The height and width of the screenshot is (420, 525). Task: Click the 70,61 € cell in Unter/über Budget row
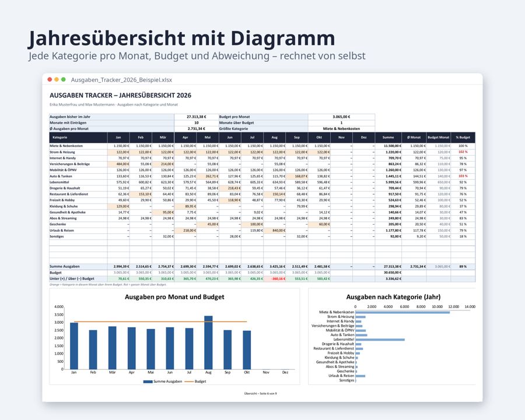[x=118, y=279]
